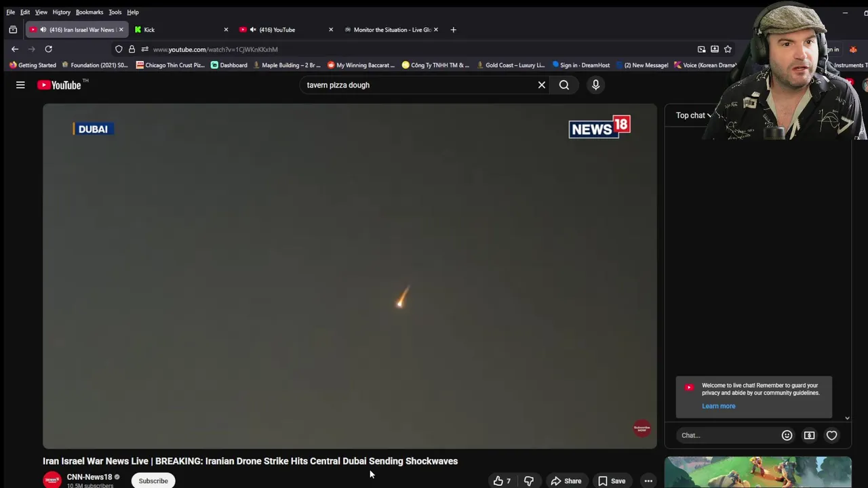Mute audio on second YouTube tab

coord(253,30)
